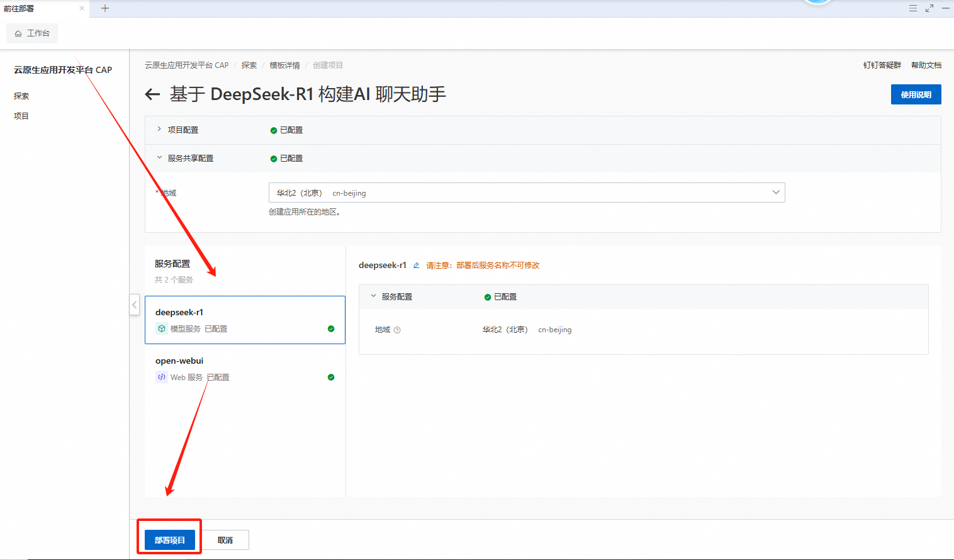This screenshot has height=560, width=954.
Task: Click the 创建项目 breadcrumb text
Action: coord(328,65)
